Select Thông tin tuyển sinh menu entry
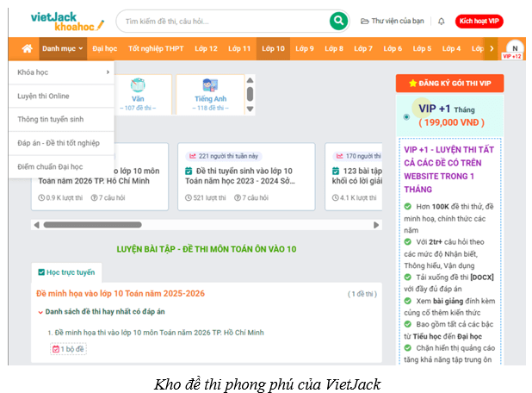Image resolution: width=532 pixels, height=393 pixels. pos(61,119)
